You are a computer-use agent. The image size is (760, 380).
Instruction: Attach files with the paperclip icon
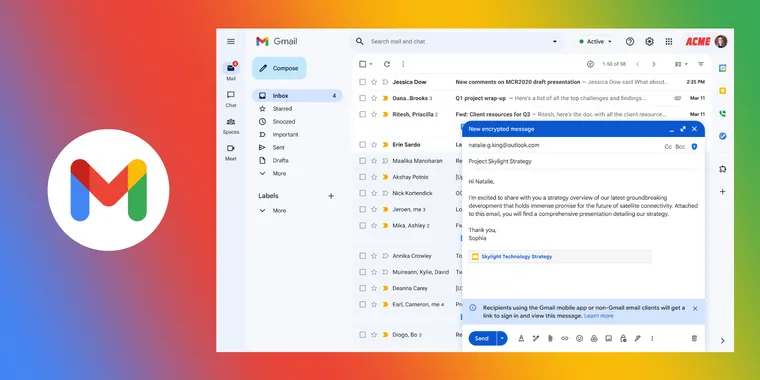coord(550,338)
